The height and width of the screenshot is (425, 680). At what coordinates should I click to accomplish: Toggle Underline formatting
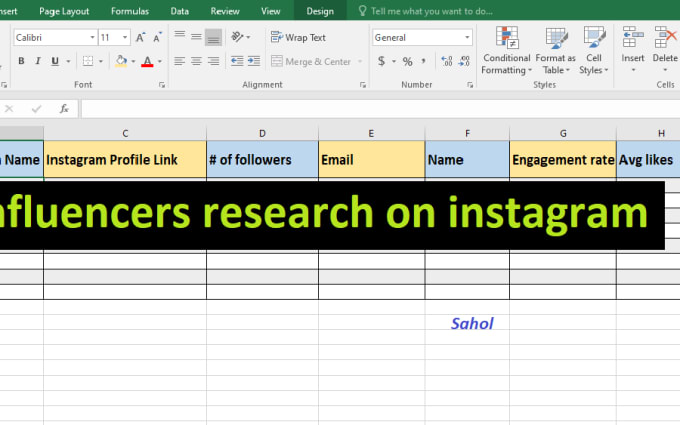coord(55,61)
